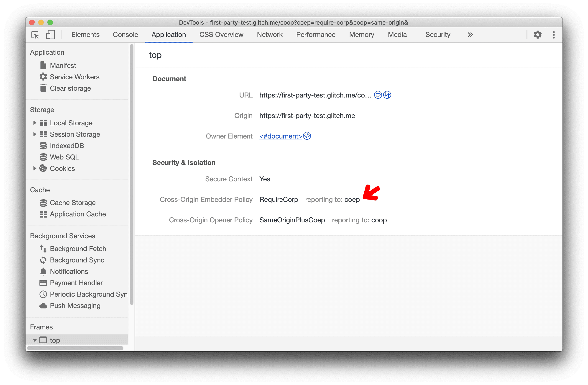Image resolution: width=588 pixels, height=385 pixels.
Task: Click the Inspect element icon
Action: [x=34, y=35]
